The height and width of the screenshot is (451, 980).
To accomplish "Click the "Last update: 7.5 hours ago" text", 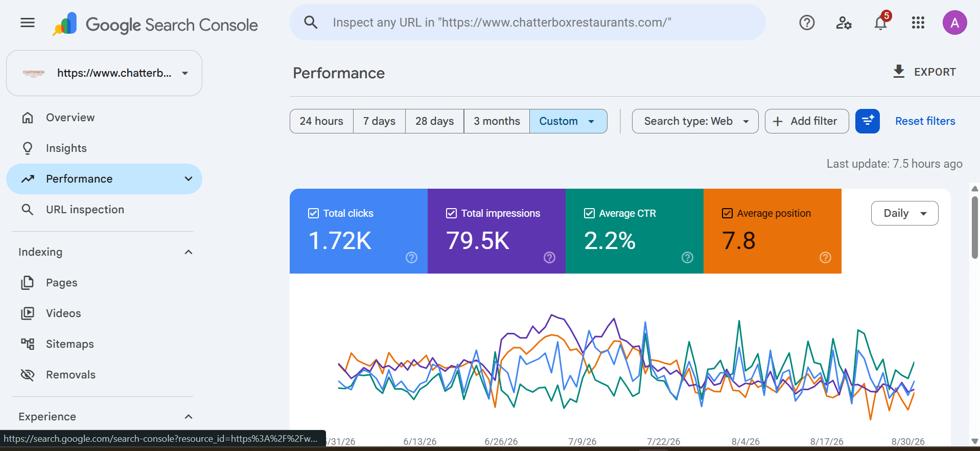I will (x=894, y=164).
